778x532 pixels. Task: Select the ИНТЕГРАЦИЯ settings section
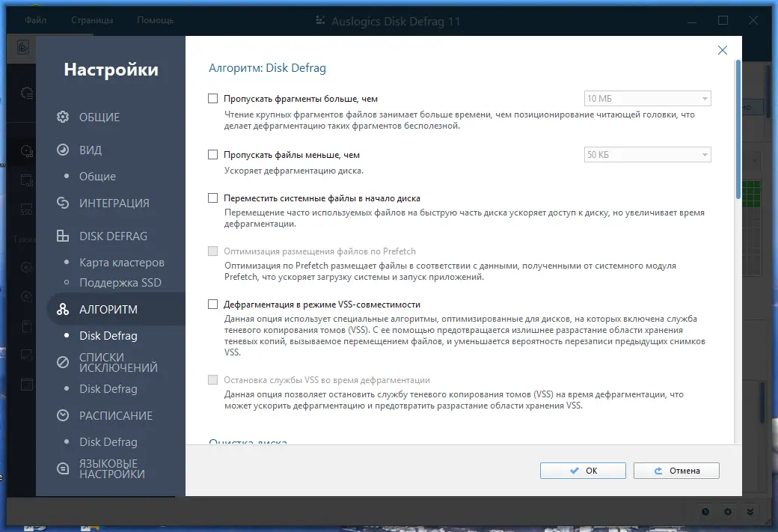[x=116, y=203]
